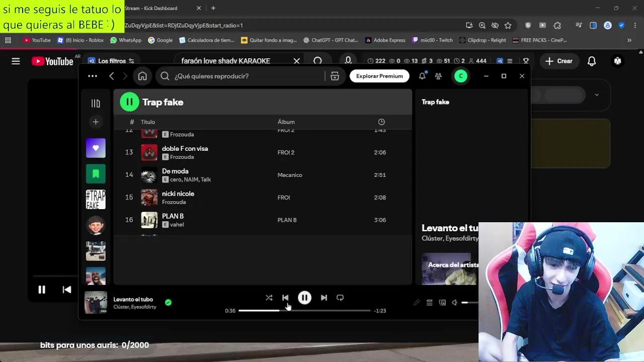
Task: Open a new Chrome tab
Action: [x=213, y=8]
